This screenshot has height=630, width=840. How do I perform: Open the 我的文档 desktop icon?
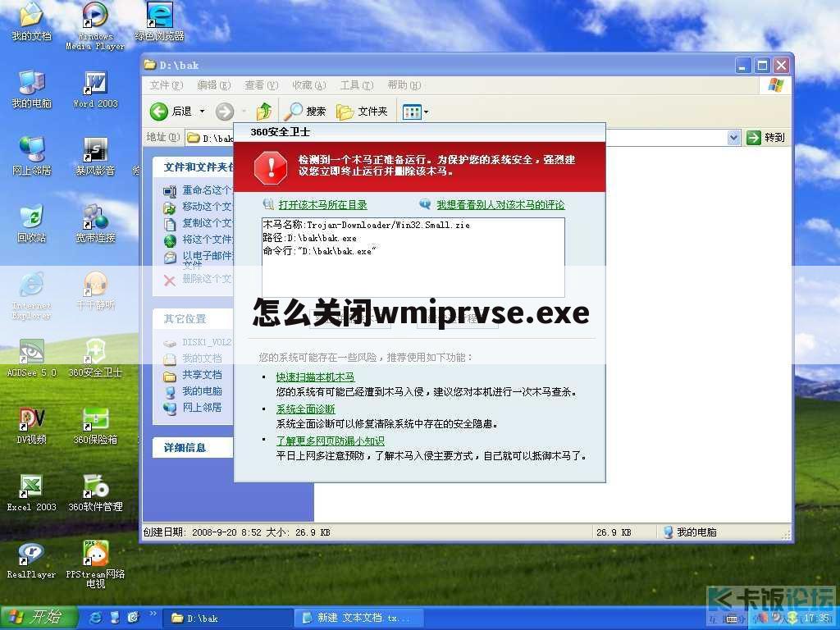pyautogui.click(x=32, y=21)
